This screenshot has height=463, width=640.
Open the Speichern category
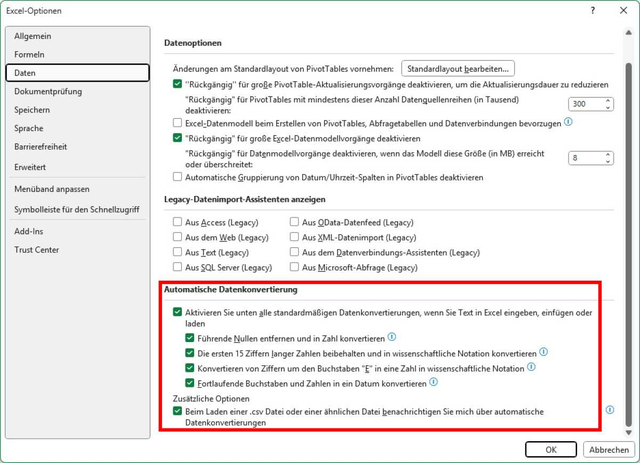pos(78,110)
